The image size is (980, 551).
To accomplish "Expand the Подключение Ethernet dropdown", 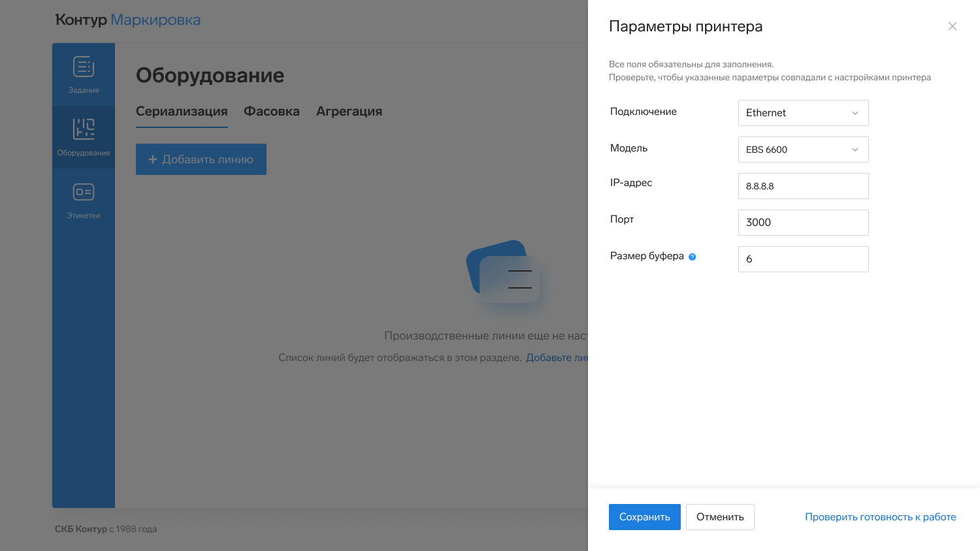I will click(x=803, y=113).
